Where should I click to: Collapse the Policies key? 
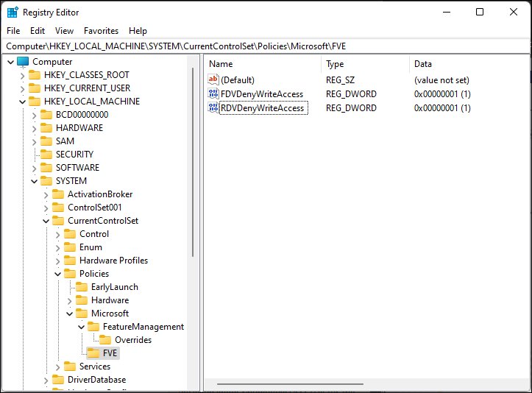point(57,274)
